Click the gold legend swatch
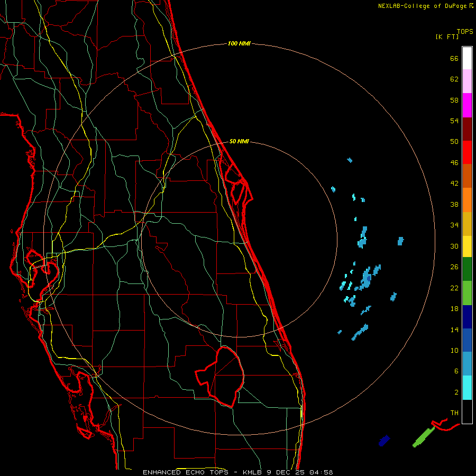 click(467, 224)
